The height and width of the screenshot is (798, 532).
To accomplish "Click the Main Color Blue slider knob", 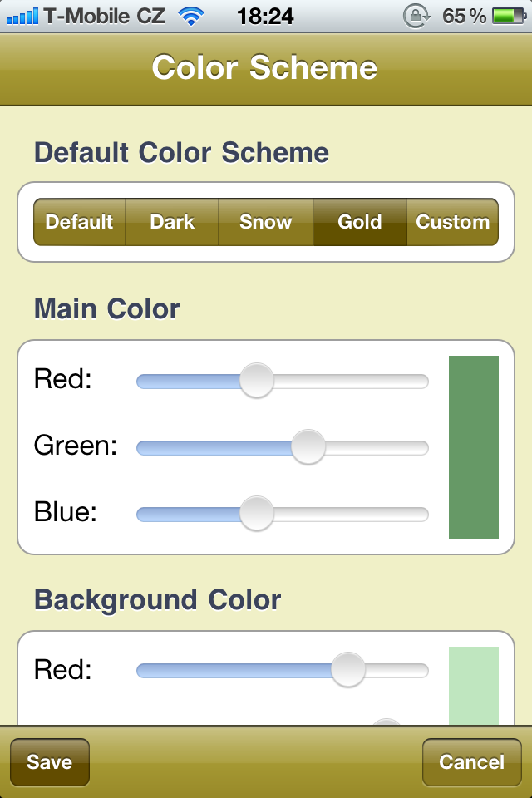I will (x=256, y=514).
